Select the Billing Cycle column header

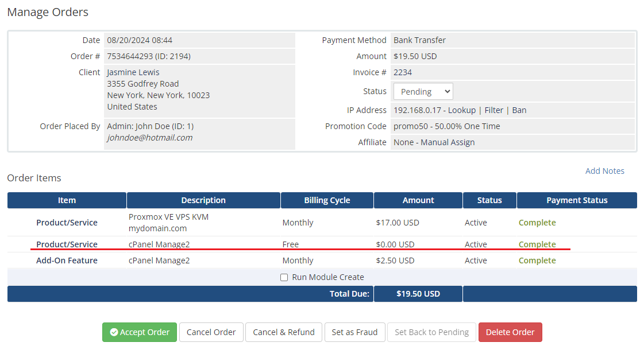pos(327,200)
